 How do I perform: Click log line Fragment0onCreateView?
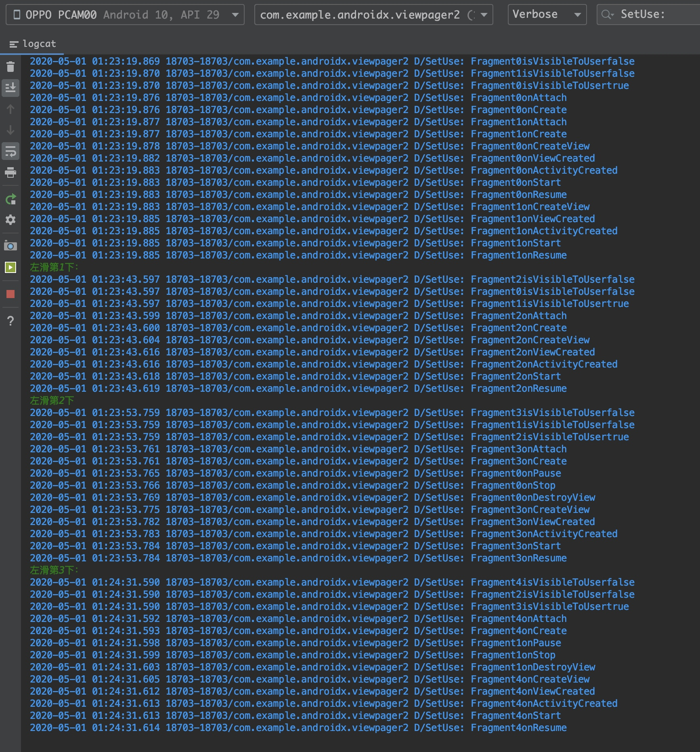(x=310, y=146)
